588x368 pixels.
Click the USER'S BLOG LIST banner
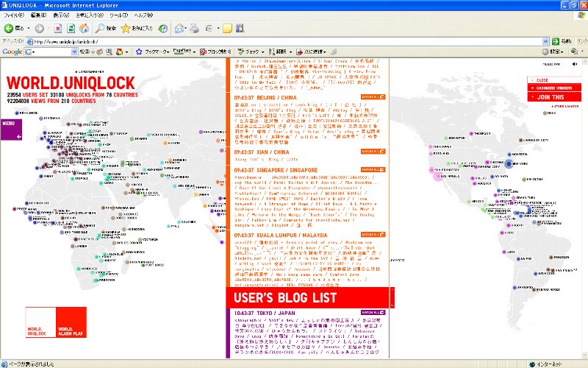click(307, 297)
